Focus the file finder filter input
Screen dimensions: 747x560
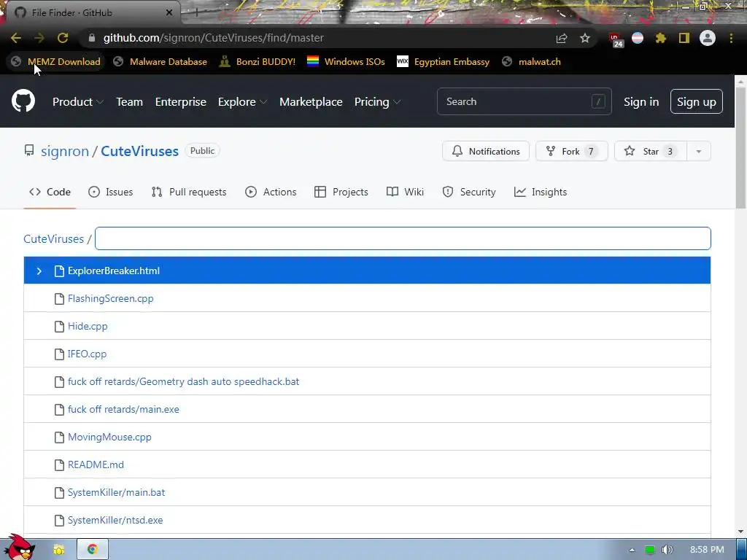[x=403, y=238]
